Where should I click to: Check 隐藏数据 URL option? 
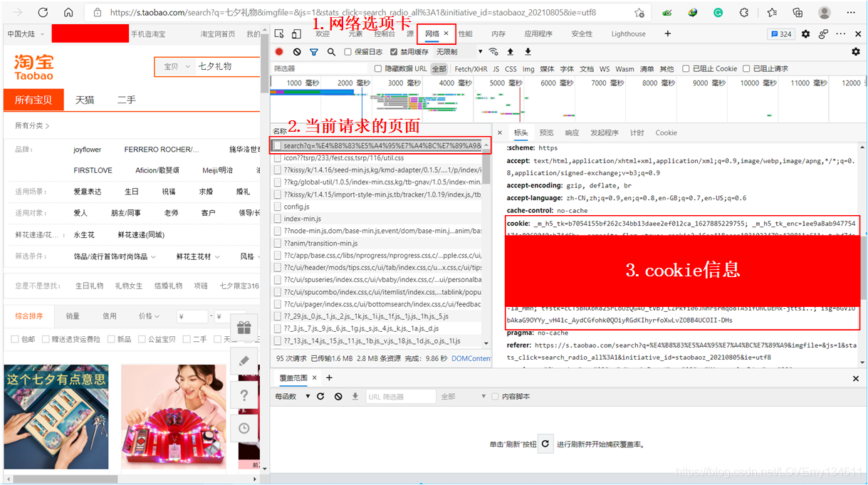(x=378, y=69)
